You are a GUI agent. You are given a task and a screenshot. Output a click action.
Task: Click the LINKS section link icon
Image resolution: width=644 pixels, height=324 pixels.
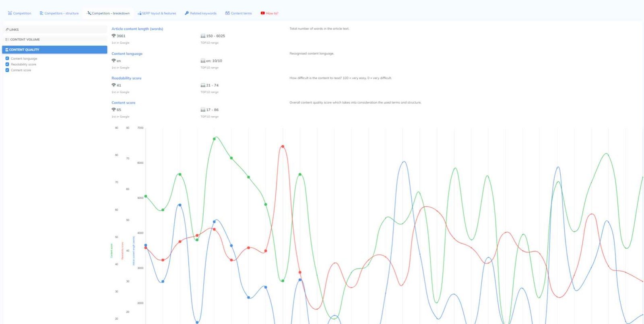point(7,29)
